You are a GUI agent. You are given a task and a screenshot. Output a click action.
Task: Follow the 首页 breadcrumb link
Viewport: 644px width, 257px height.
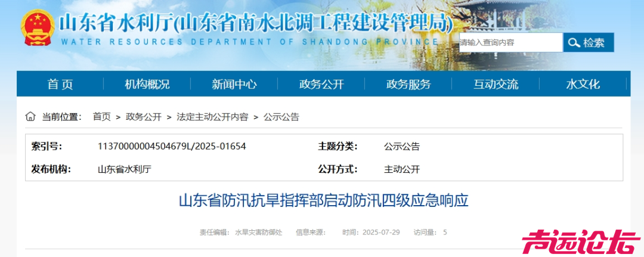102,117
